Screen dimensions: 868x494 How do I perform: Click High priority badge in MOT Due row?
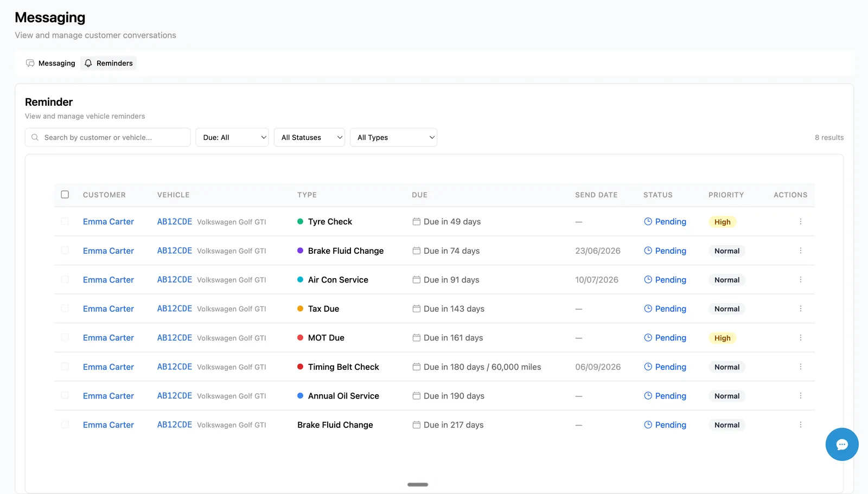point(722,338)
